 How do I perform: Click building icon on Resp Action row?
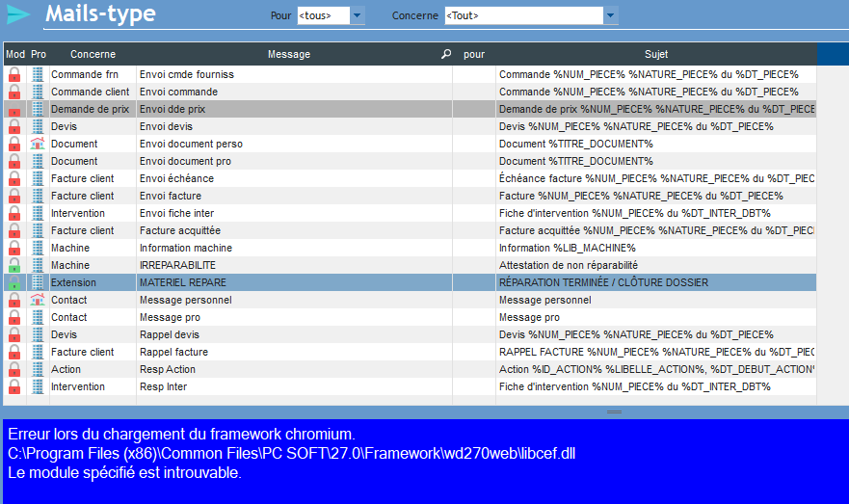coord(38,370)
